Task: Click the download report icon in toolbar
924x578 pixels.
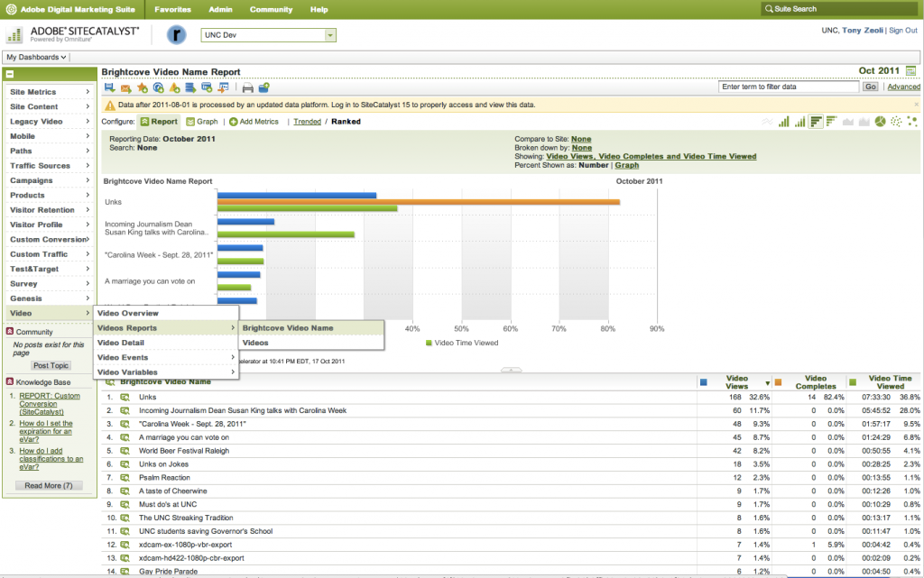Action: point(109,87)
